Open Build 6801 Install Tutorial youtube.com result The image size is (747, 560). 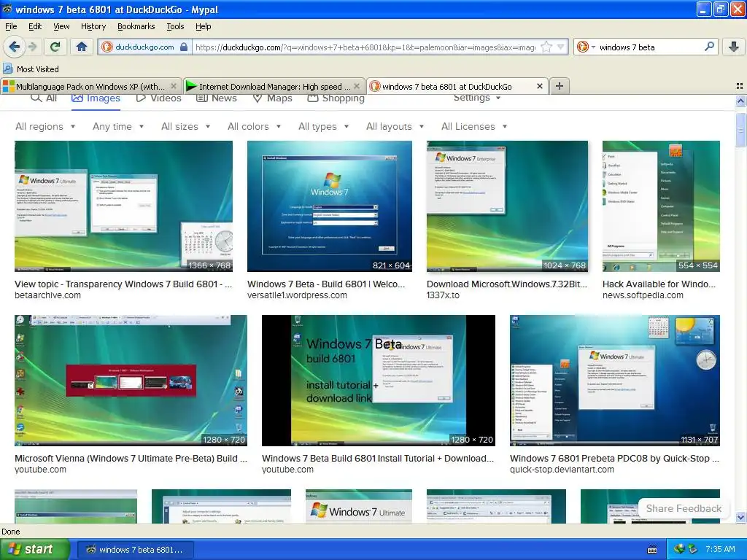tap(378, 458)
